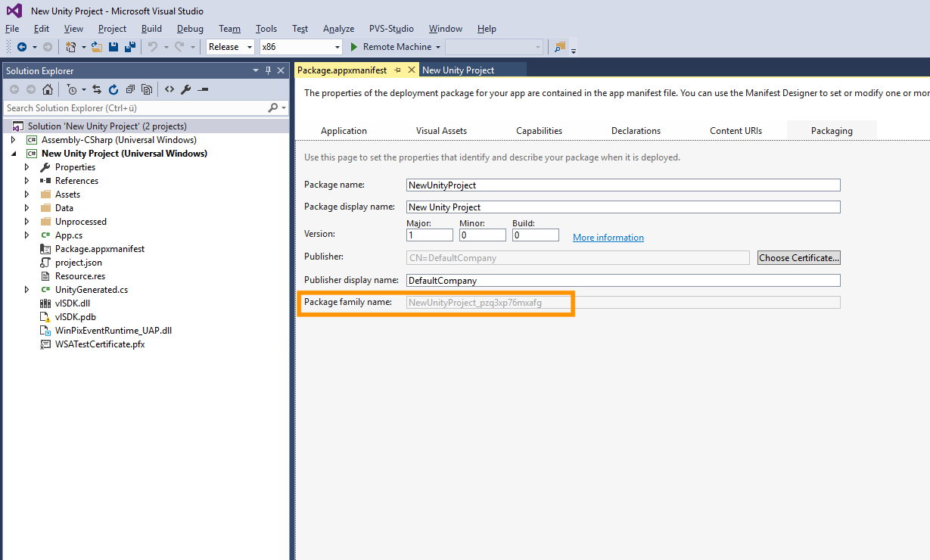The image size is (930, 560).
Task: Toggle Show All Files in Solution Explorer
Action: point(147,89)
